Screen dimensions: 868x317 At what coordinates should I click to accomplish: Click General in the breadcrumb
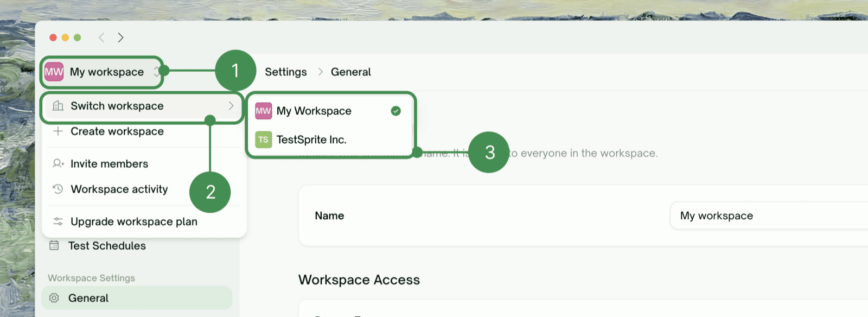tap(351, 72)
